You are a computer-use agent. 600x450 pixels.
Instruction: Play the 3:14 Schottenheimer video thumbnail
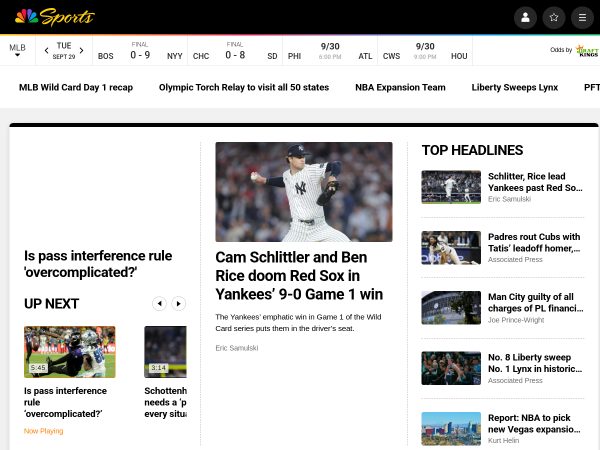click(165, 352)
